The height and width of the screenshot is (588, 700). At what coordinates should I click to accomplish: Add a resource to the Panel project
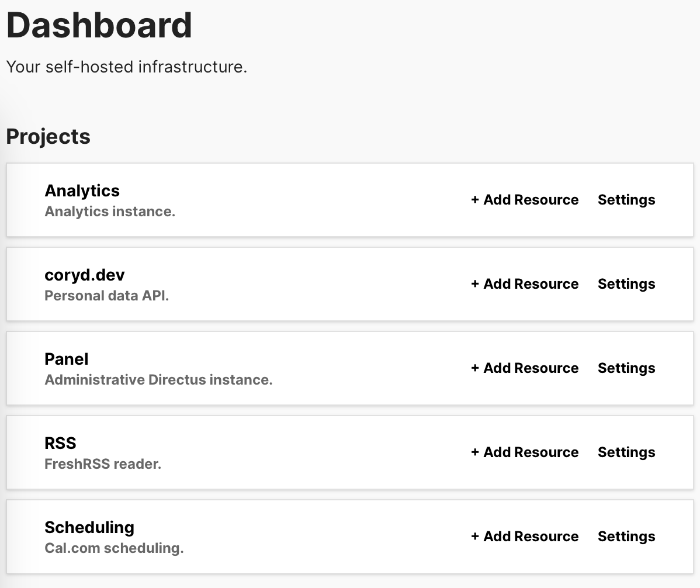coord(524,368)
